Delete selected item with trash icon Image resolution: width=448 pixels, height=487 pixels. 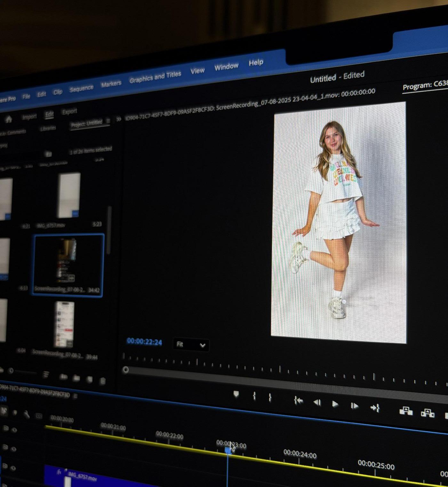(x=103, y=381)
